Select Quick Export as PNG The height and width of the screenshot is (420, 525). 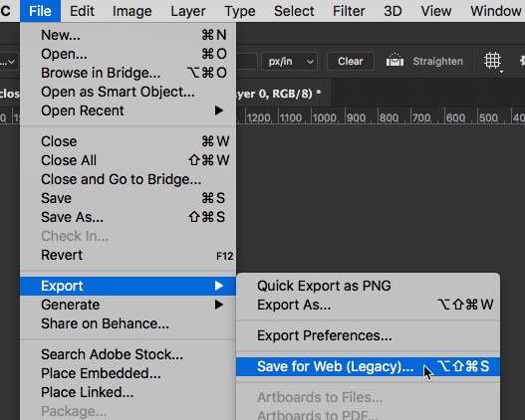pos(368,286)
